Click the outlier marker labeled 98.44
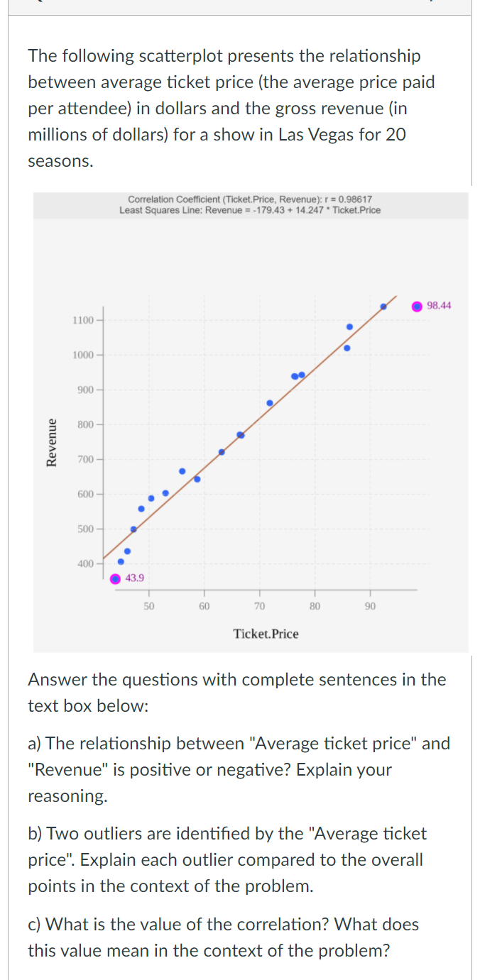The height and width of the screenshot is (980, 480). pyautogui.click(x=417, y=306)
